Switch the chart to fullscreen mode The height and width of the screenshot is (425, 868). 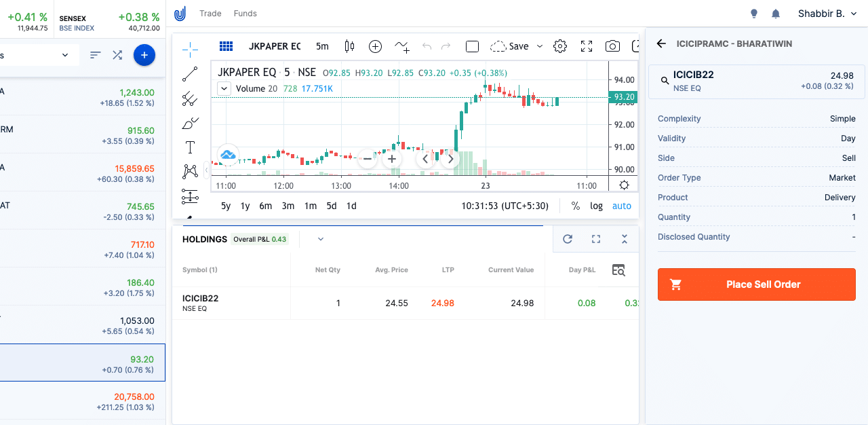point(587,46)
